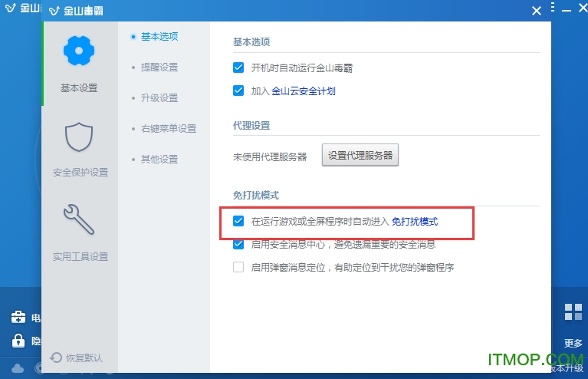Open 安全保护设置 via the shield icon

79,138
